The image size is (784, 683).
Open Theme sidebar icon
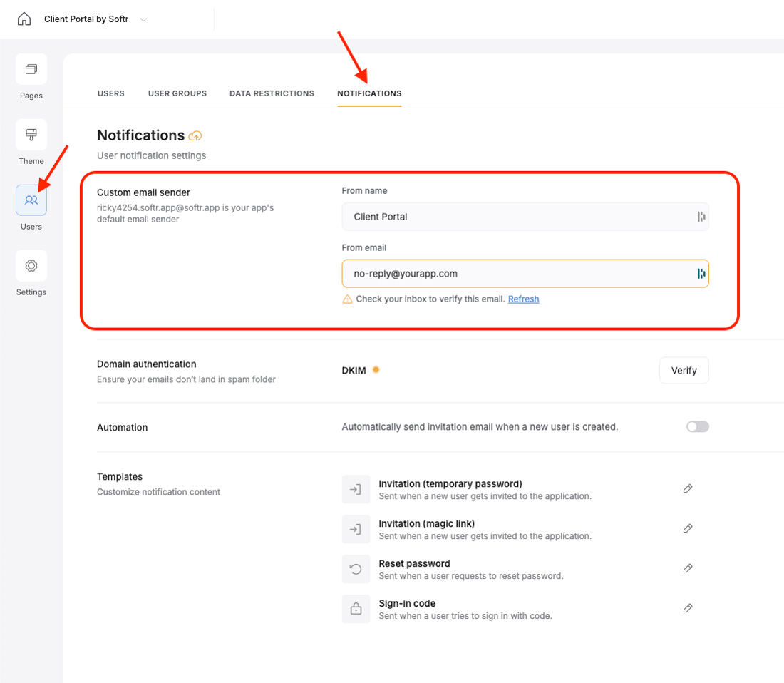31,135
